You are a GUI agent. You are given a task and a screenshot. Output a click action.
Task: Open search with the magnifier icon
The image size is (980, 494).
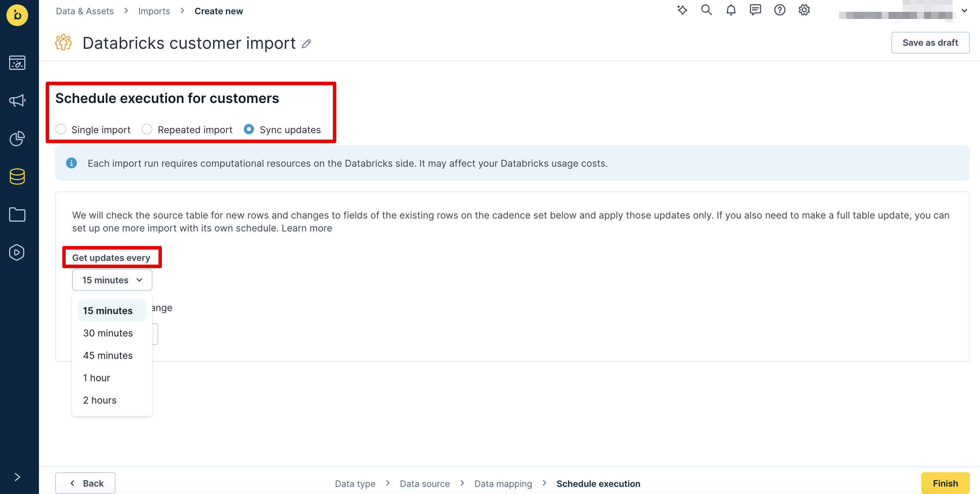coord(706,10)
